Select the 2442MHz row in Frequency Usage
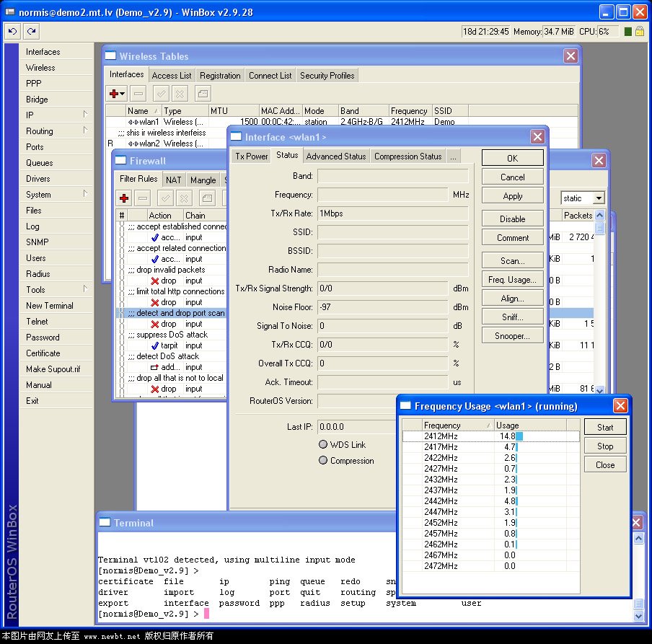Viewport: 652px width, 644px height. tap(490, 501)
